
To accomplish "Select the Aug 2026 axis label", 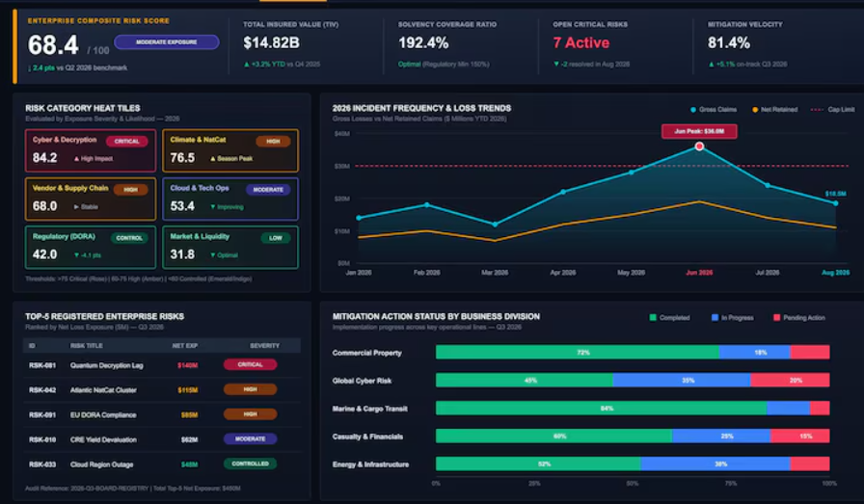I will 835,273.
